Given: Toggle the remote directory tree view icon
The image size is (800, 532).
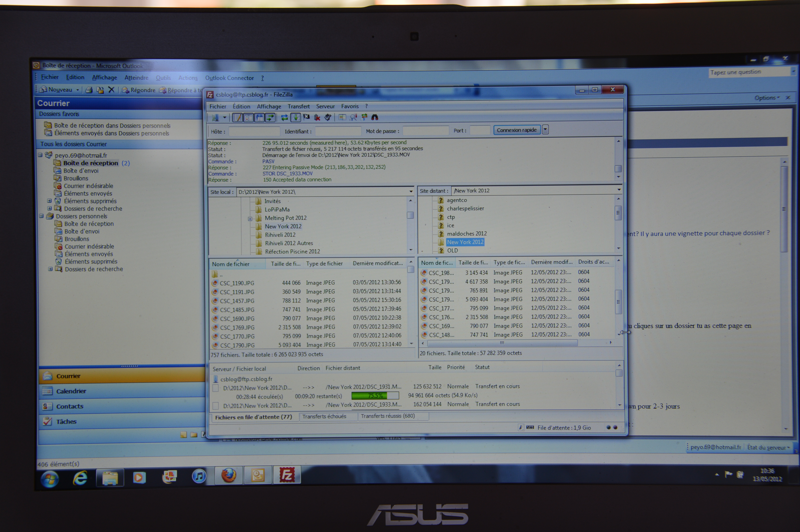Looking at the screenshot, I should coord(260,118).
